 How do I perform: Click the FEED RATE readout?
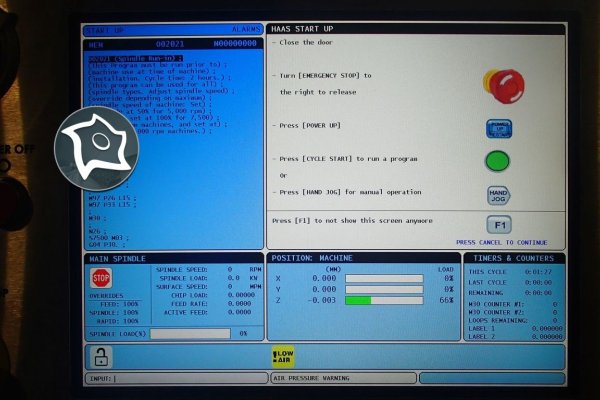coord(211,304)
